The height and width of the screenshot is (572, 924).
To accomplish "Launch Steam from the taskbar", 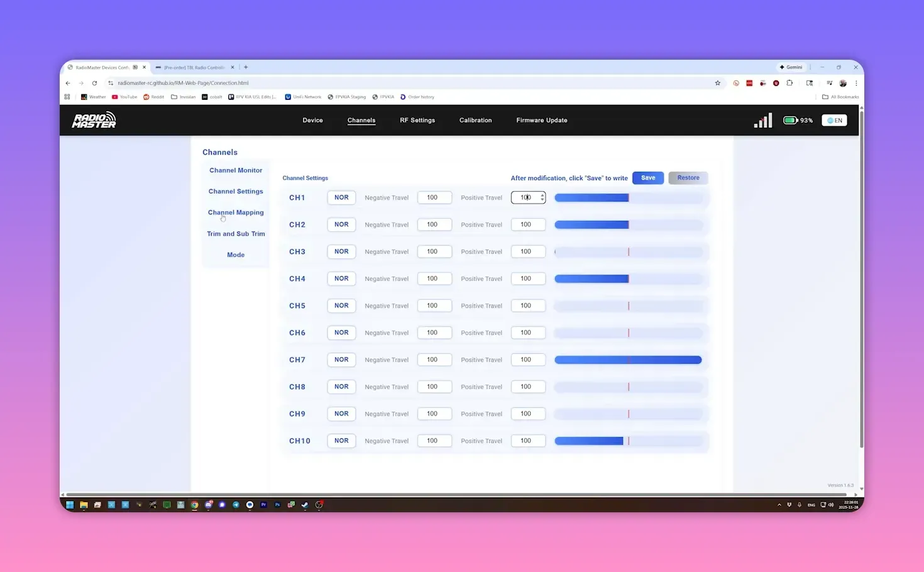I will click(305, 505).
